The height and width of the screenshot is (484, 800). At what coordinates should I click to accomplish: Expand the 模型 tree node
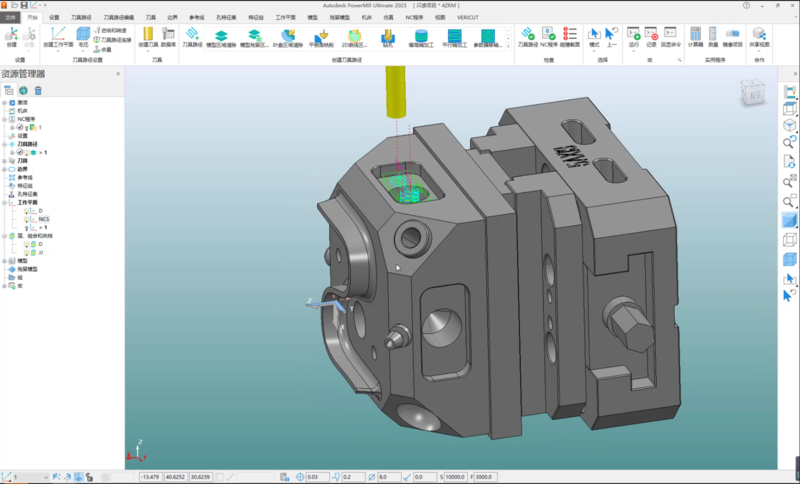click(x=6, y=261)
